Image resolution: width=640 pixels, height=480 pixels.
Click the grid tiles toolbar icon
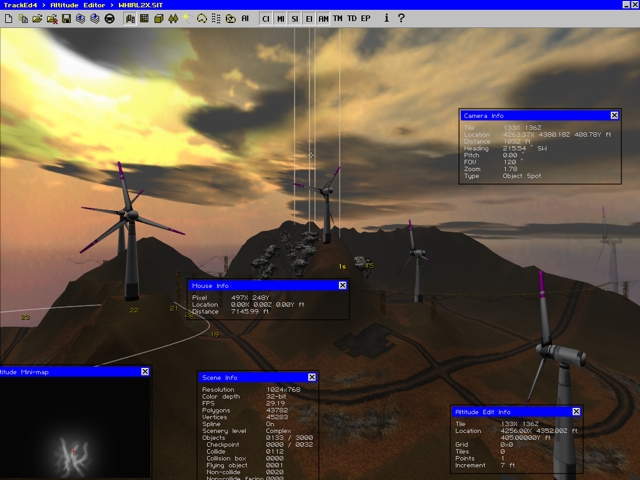pos(146,18)
